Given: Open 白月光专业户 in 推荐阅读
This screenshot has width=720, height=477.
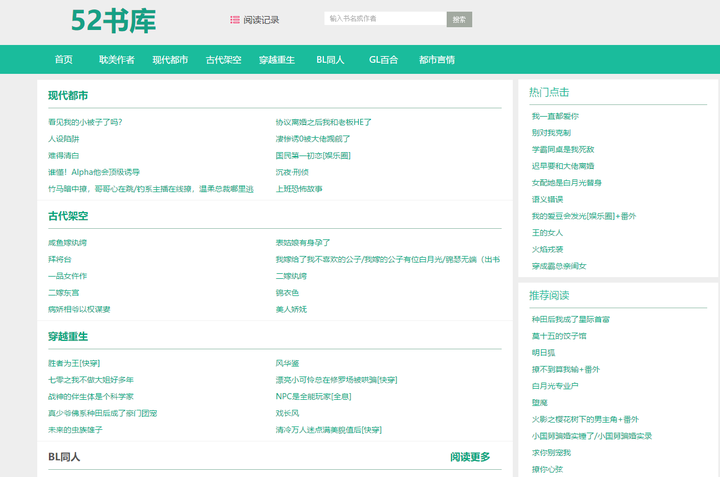Looking at the screenshot, I should (x=555, y=386).
